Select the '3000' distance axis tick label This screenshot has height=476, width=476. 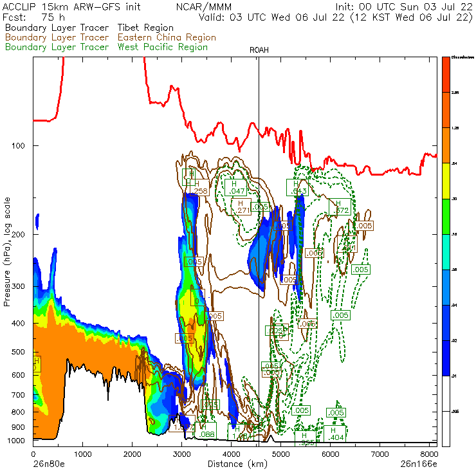click(x=181, y=454)
